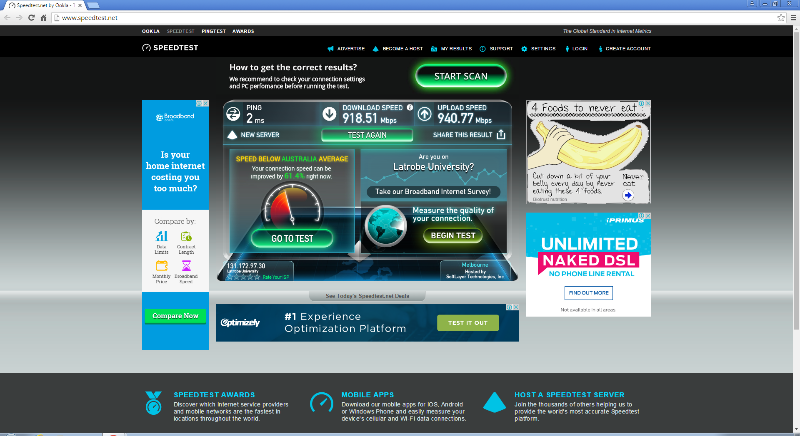Click the Speedtest Awards medal icon
The width and height of the screenshot is (800, 436).
(153, 403)
